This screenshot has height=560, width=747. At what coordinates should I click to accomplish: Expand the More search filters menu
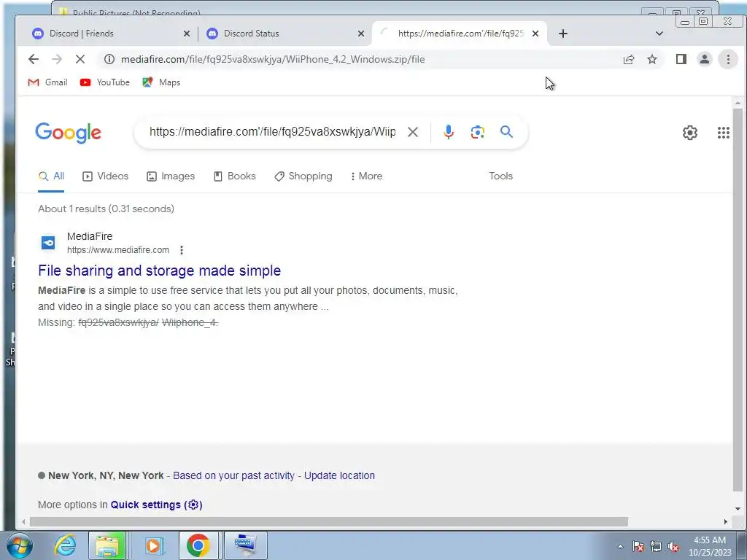pyautogui.click(x=366, y=176)
